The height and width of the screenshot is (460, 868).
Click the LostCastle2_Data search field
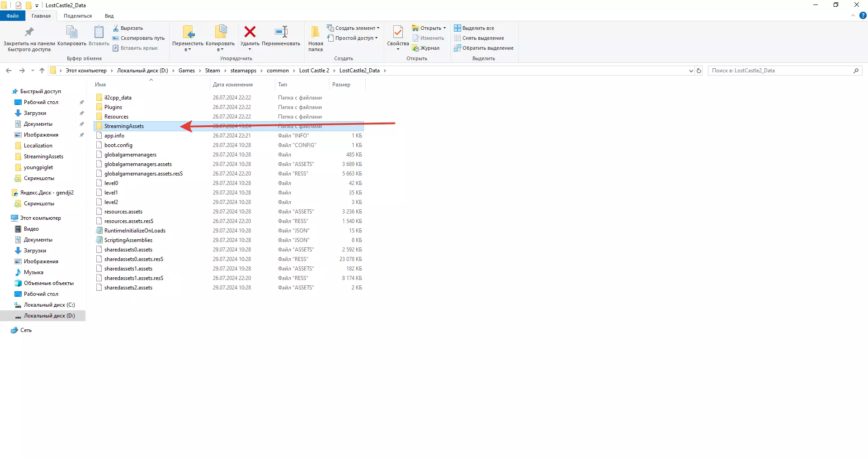780,71
